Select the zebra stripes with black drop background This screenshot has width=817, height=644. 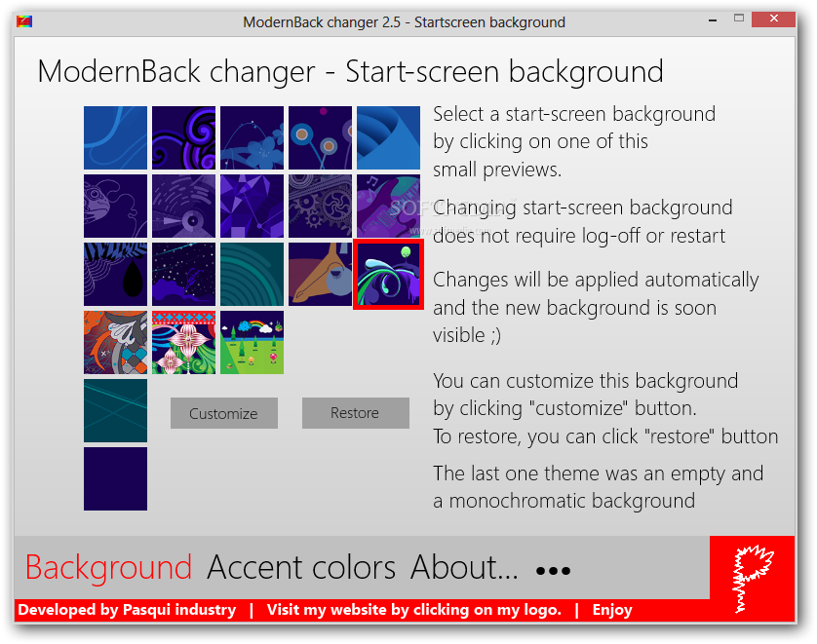click(115, 275)
